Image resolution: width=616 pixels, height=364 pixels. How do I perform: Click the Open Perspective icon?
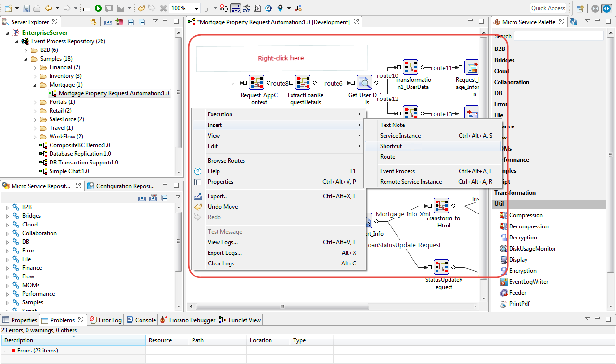pyautogui.click(x=580, y=8)
